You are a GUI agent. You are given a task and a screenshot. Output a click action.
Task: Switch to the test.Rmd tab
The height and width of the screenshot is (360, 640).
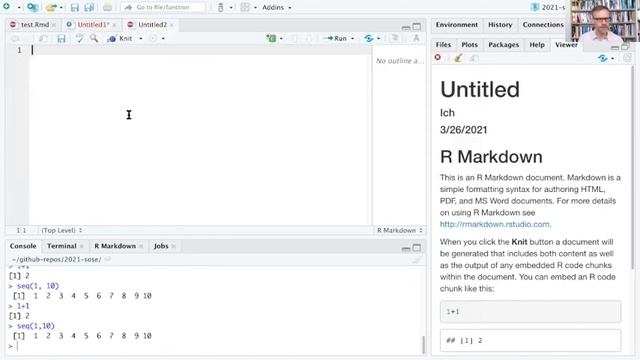coord(34,24)
